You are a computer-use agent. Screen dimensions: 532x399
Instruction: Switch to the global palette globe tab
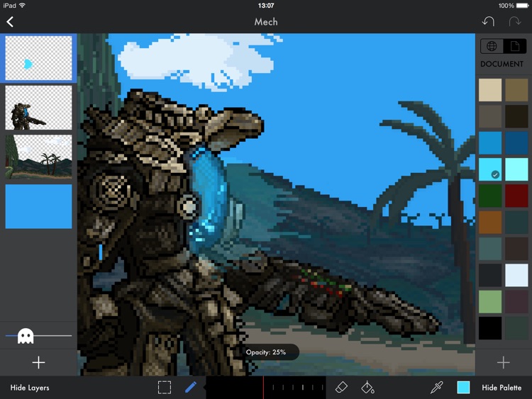point(492,46)
